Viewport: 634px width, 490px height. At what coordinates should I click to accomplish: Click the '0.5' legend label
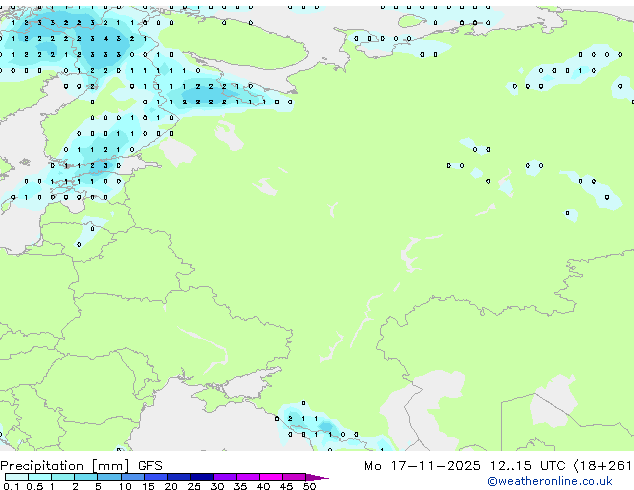[x=34, y=486]
